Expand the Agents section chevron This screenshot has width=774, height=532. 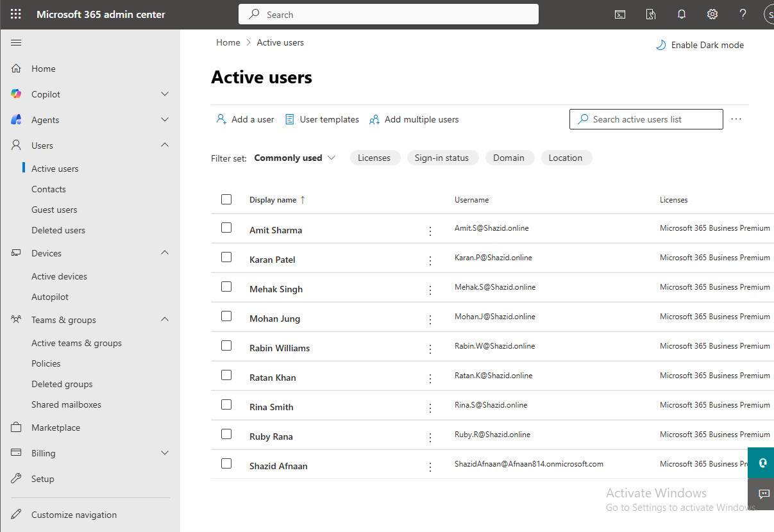[165, 120]
